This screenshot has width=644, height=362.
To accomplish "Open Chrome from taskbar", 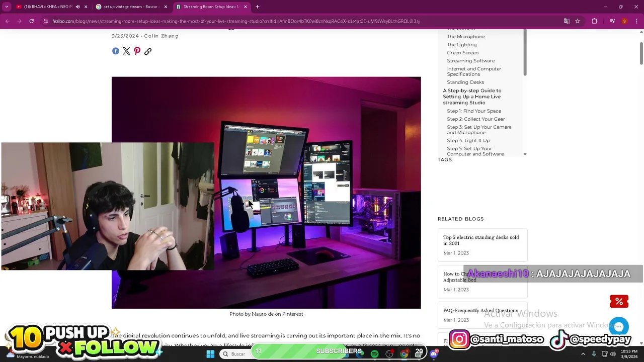I will click(404, 354).
